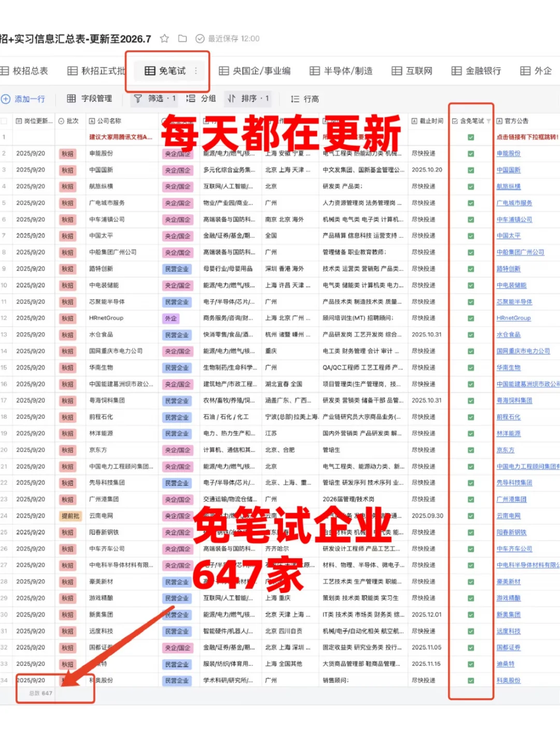
Task: Click the 民营企业 tag of 路特创新
Action: pos(177,269)
